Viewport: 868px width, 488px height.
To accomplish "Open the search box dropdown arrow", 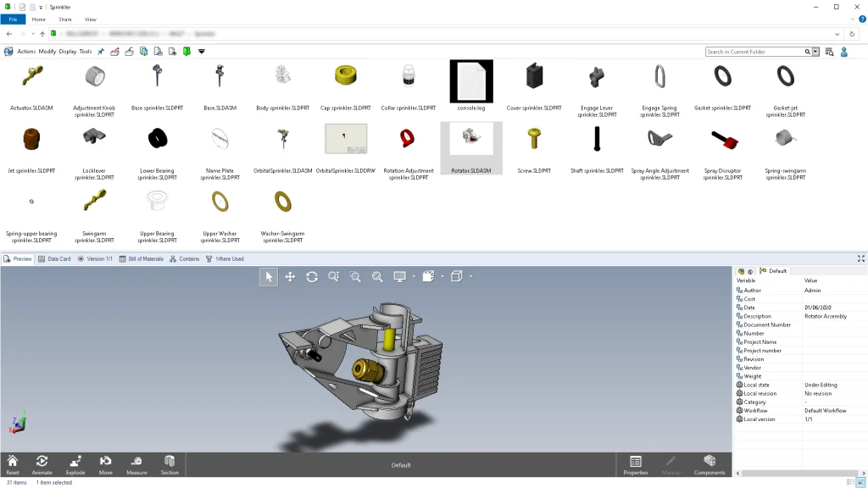I will click(815, 52).
